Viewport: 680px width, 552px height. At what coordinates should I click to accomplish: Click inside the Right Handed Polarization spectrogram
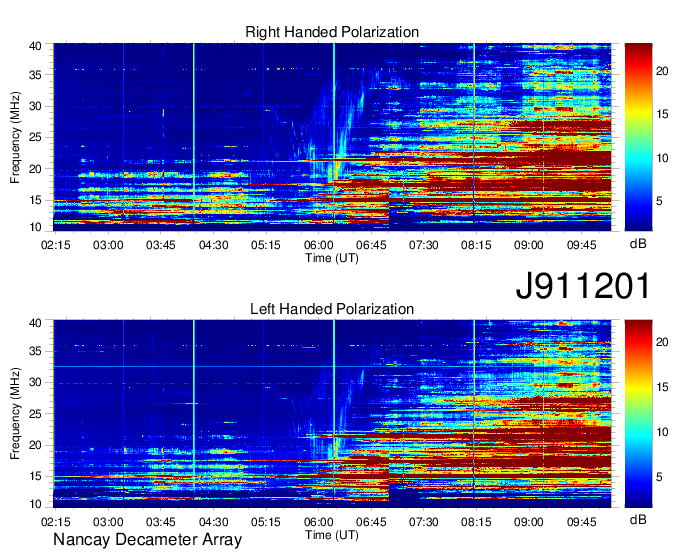coord(332,137)
